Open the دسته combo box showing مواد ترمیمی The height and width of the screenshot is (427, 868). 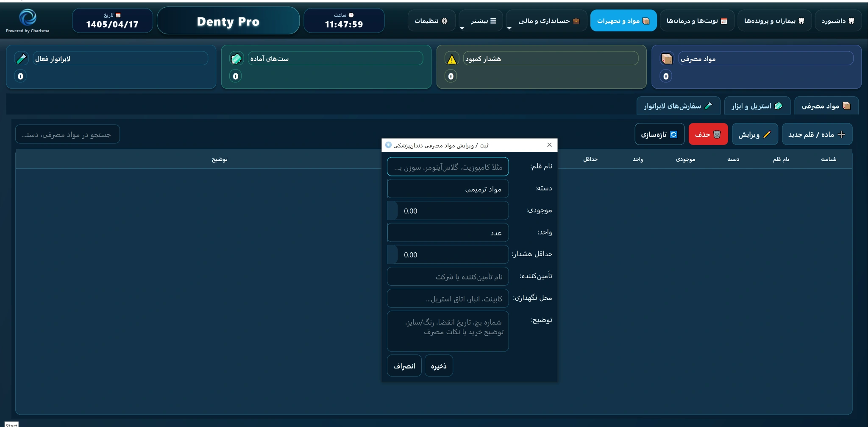tap(448, 189)
